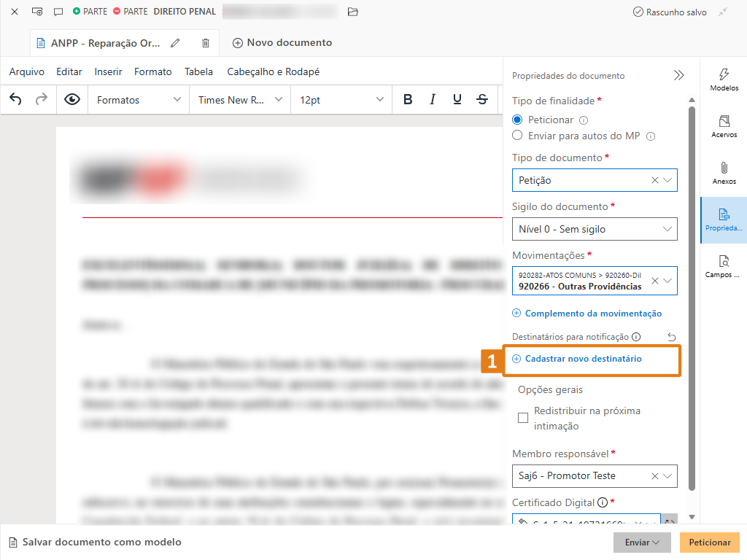Expand the Sigilo do documento dropdown

[x=594, y=229]
